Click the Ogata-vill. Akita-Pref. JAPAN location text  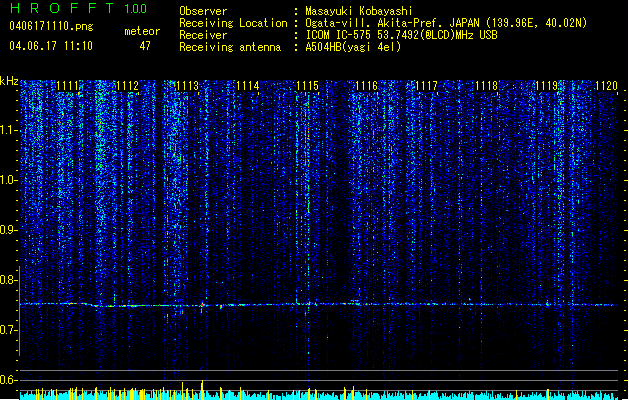coord(446,23)
